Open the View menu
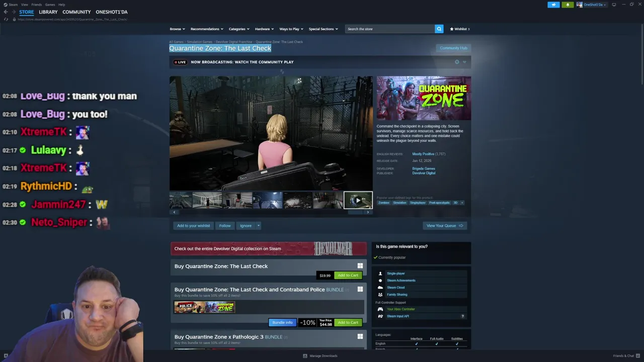This screenshot has height=362, width=644. click(x=24, y=5)
